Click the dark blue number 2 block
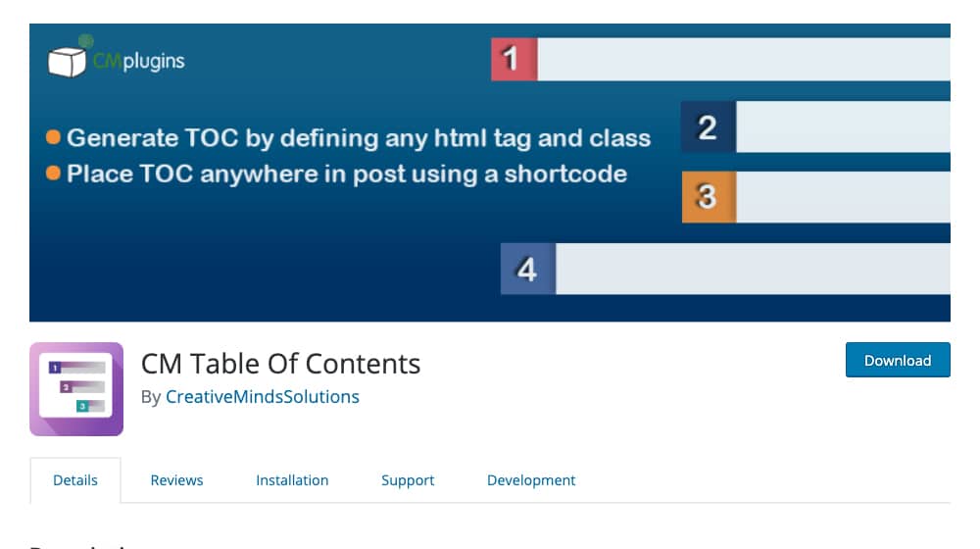Viewport: 980px width, 549px height. pyautogui.click(x=709, y=126)
